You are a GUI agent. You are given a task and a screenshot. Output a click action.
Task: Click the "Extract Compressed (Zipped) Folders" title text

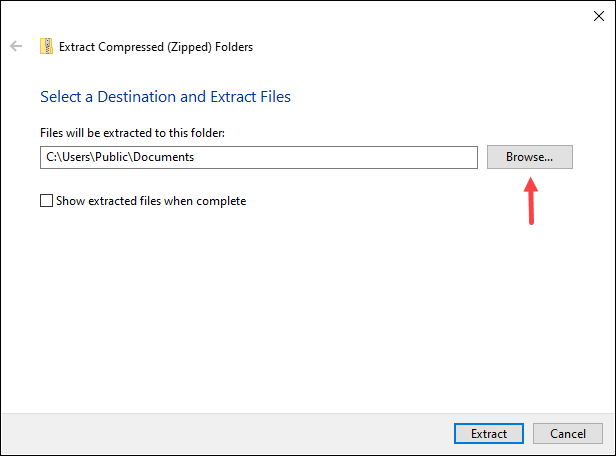pyautogui.click(x=156, y=46)
